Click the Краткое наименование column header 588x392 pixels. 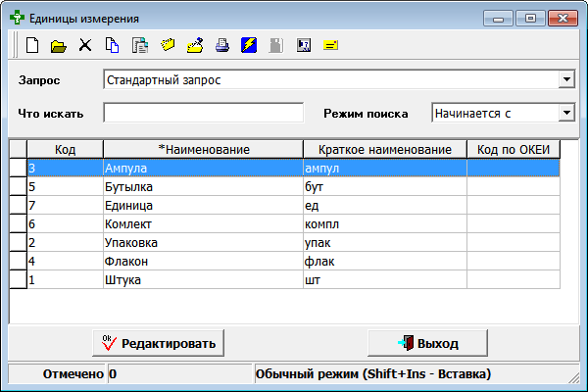(x=385, y=149)
